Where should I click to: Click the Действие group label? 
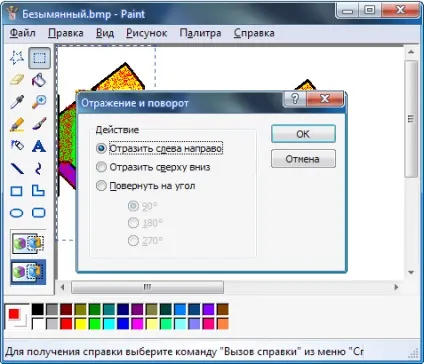[x=117, y=130]
